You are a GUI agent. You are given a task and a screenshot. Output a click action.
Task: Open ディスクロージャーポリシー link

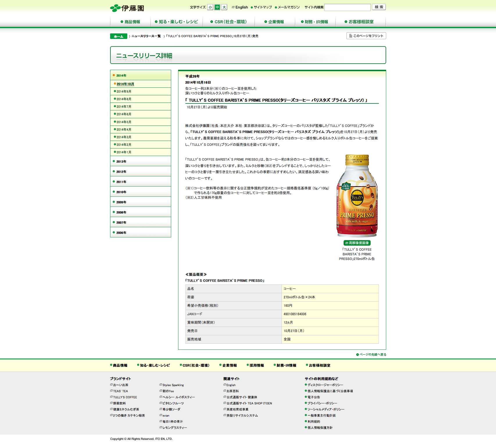click(324, 385)
